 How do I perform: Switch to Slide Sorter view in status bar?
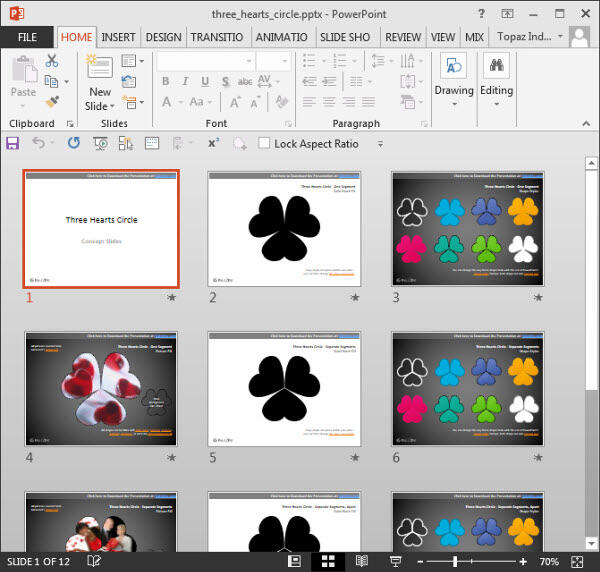[327, 562]
